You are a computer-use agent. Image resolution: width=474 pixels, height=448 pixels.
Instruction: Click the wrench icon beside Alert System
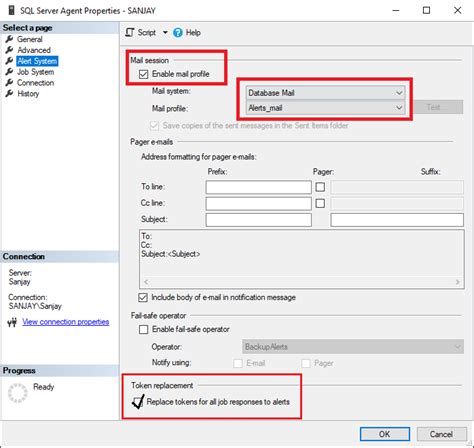9,61
